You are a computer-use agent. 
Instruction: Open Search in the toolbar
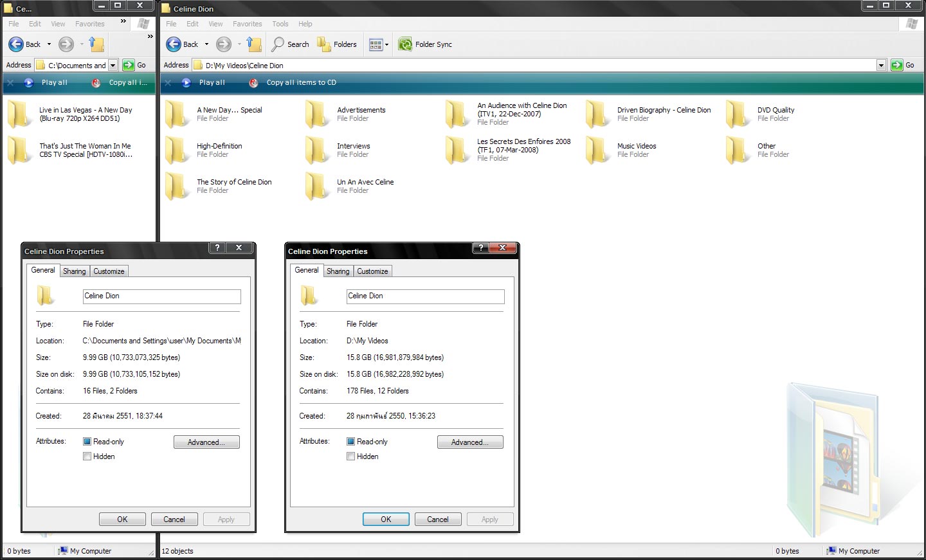click(x=290, y=44)
